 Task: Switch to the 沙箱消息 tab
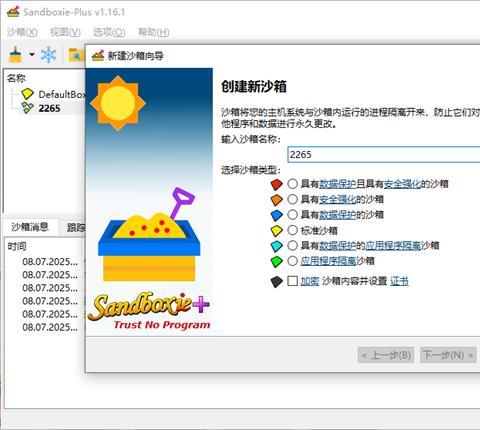coord(30,227)
